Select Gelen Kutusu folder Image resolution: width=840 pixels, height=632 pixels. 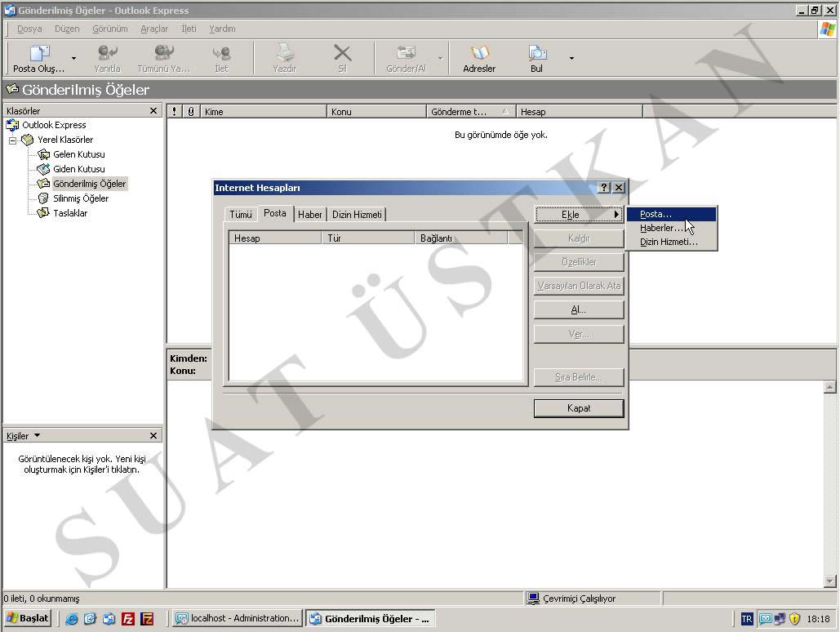(x=78, y=154)
